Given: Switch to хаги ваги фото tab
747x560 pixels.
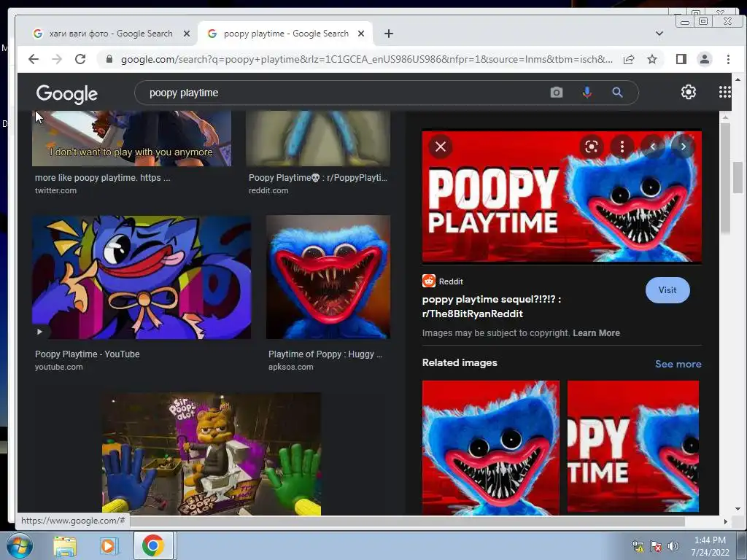Looking at the screenshot, I should click(111, 34).
